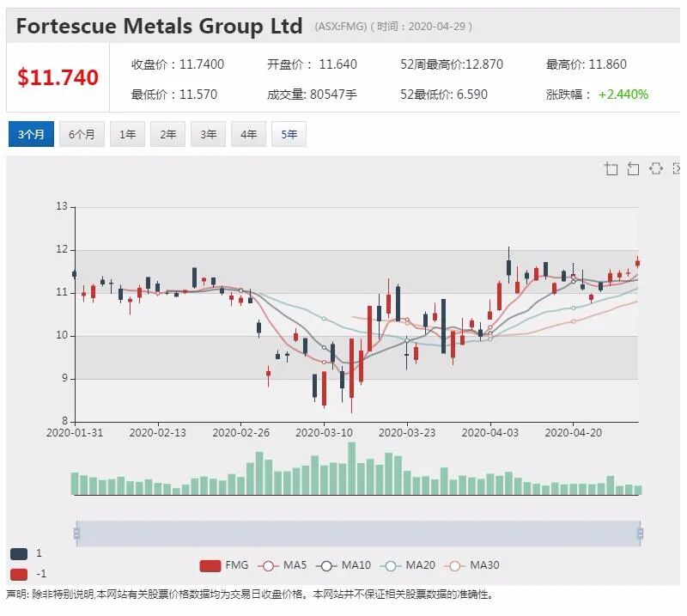
Task: Click the 2020-01-31 axis date label
Action: [x=75, y=433]
